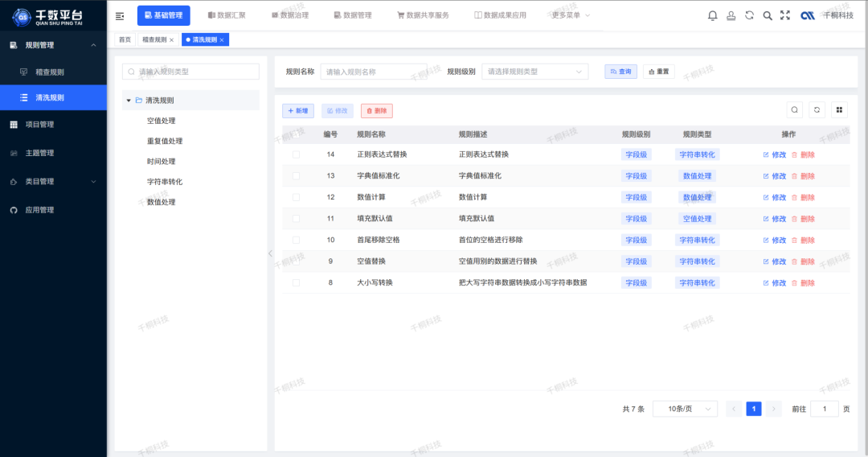Click delete icon for rule 10 首尾移除空格
868x457 pixels.
coord(794,240)
